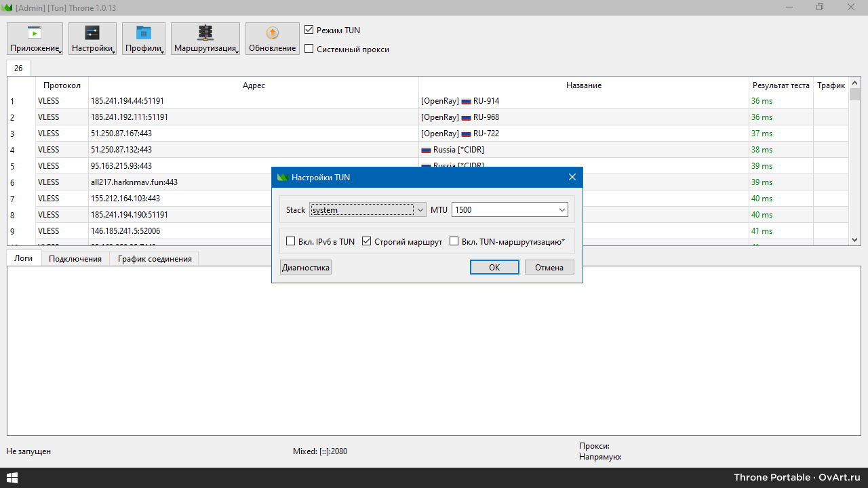The width and height of the screenshot is (868, 488).
Task: Uncheck the Строгий маршрут option
Action: coord(367,241)
